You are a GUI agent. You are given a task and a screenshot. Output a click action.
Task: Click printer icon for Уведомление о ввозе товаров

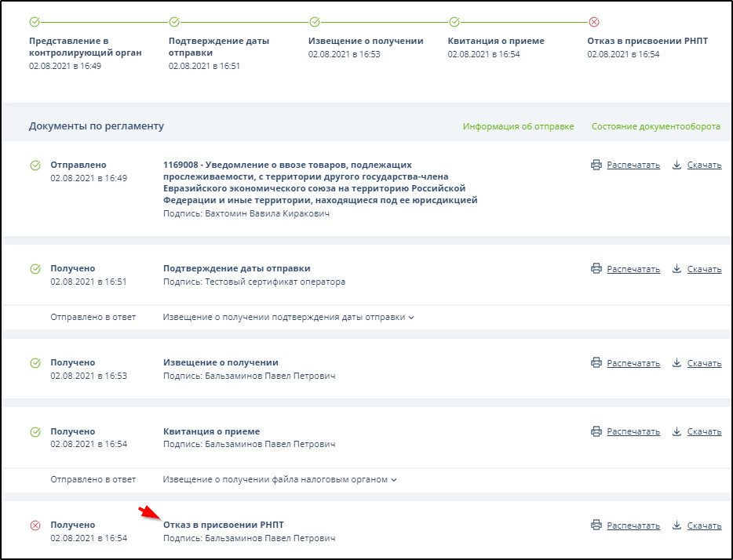tap(596, 165)
